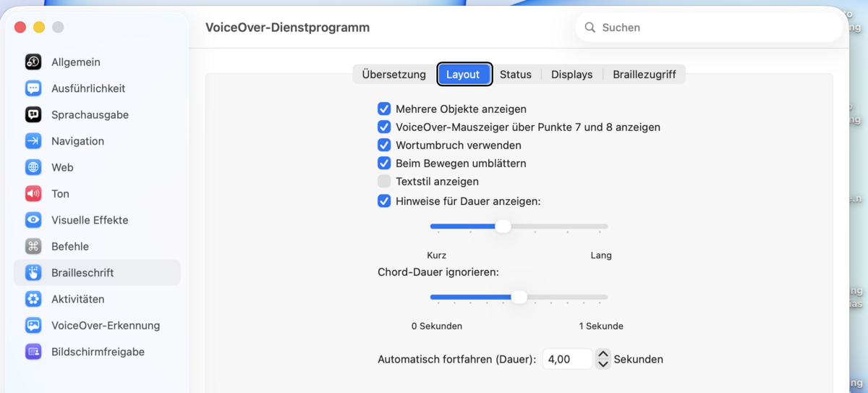The width and height of the screenshot is (868, 393).
Task: Disable Wortumbruch verwenden
Action: pos(384,145)
